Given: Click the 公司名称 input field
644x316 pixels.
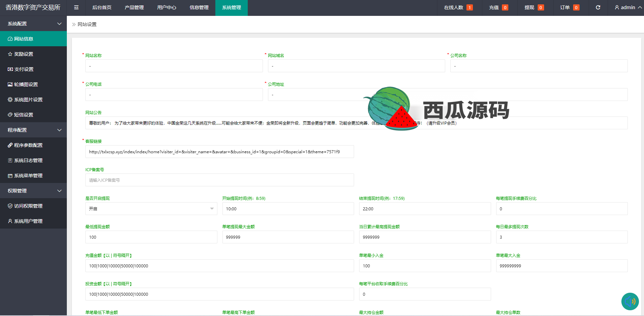Looking at the screenshot, I should pos(539,66).
